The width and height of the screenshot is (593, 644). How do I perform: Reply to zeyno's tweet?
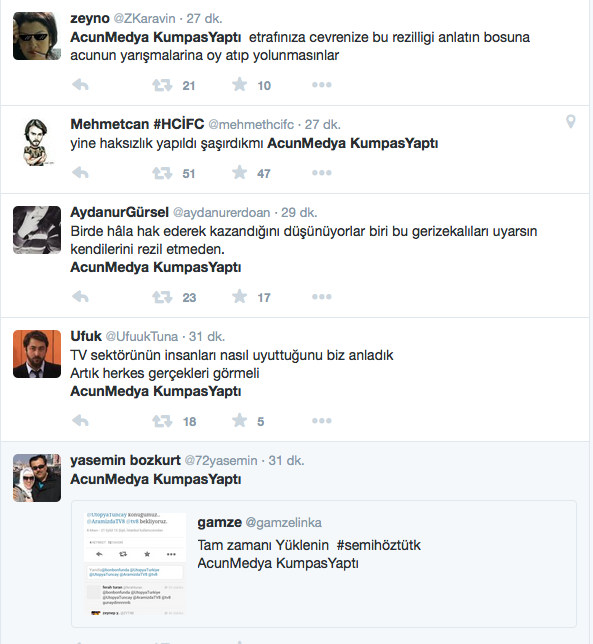[x=80, y=85]
